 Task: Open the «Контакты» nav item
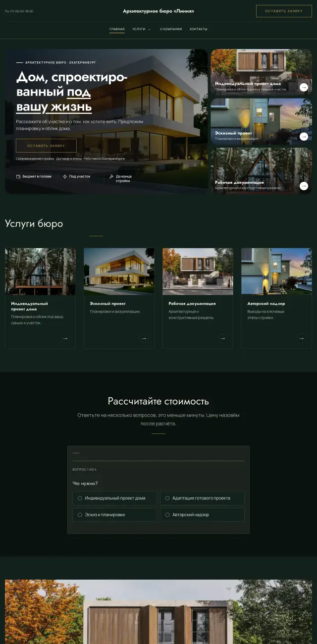[x=198, y=29]
